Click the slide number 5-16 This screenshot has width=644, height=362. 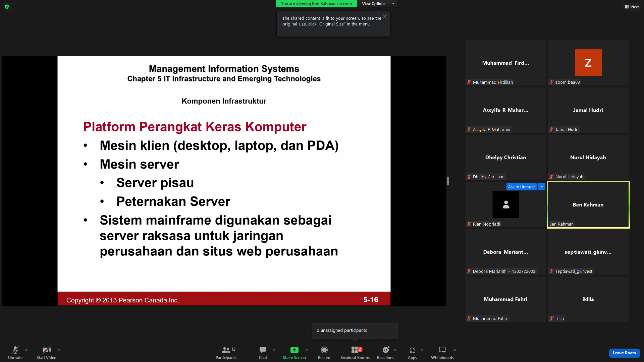point(371,300)
